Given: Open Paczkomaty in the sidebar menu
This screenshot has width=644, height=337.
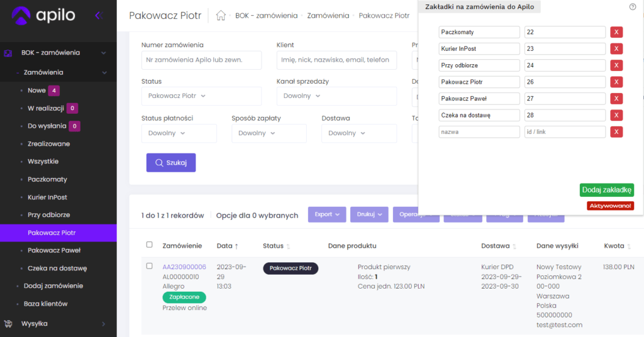Looking at the screenshot, I should [47, 179].
